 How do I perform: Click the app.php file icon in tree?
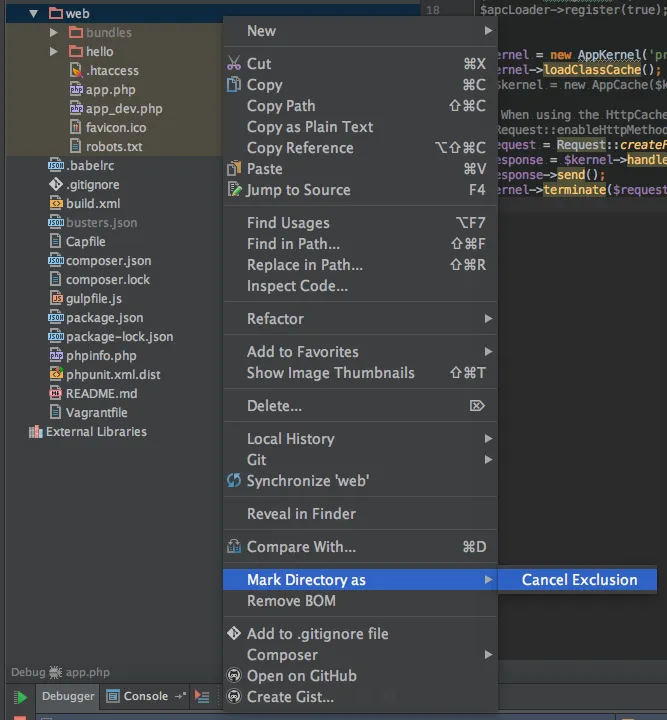pyautogui.click(x=76, y=90)
